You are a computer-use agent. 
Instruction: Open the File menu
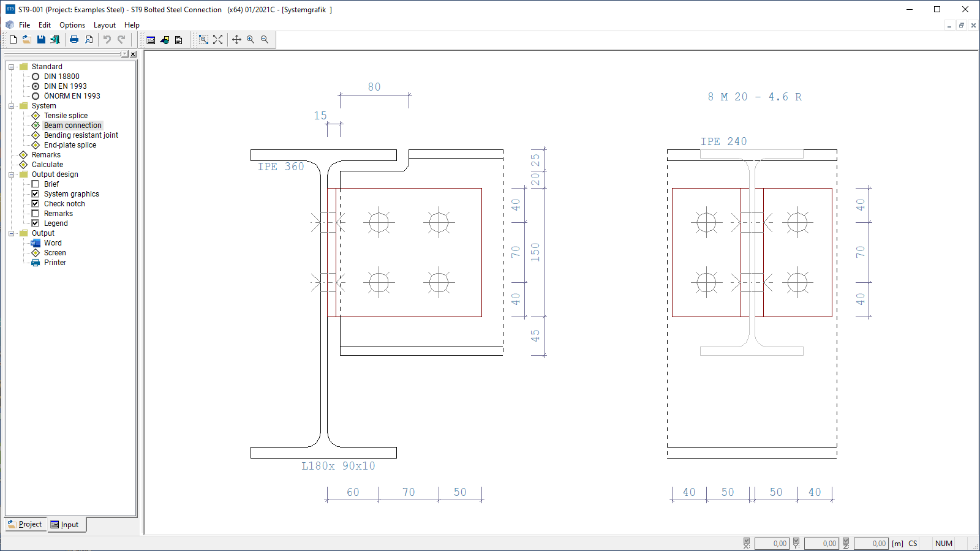tap(24, 25)
